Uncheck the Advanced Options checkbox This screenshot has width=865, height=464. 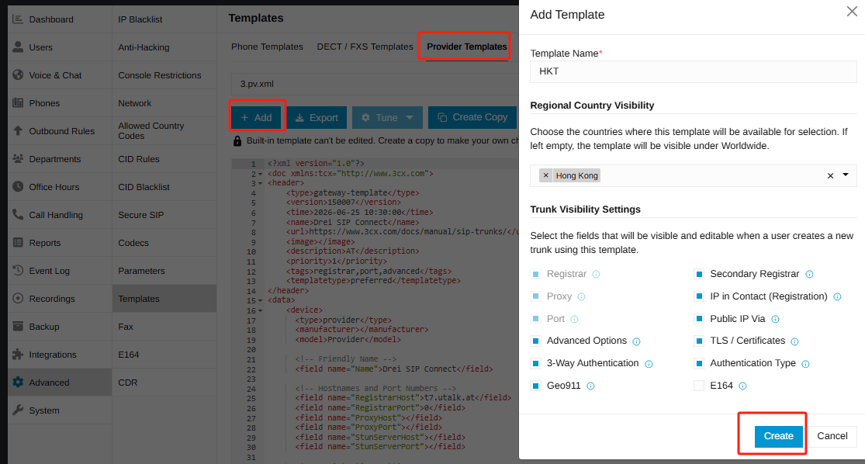535,341
